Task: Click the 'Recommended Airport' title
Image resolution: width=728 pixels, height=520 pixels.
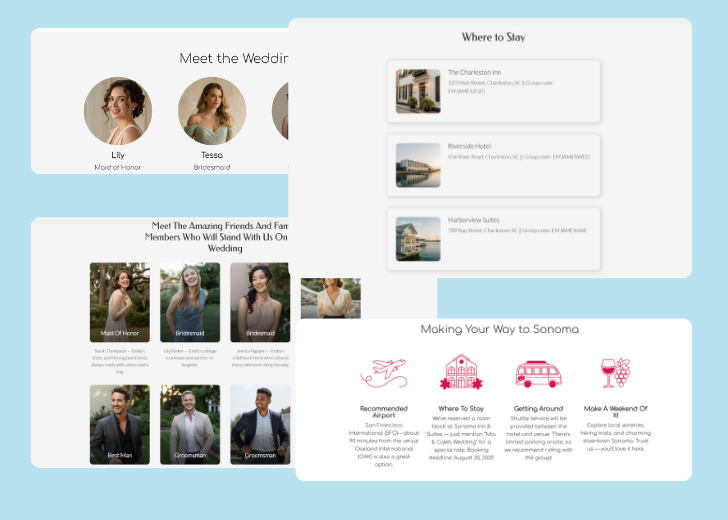Action: pyautogui.click(x=384, y=412)
